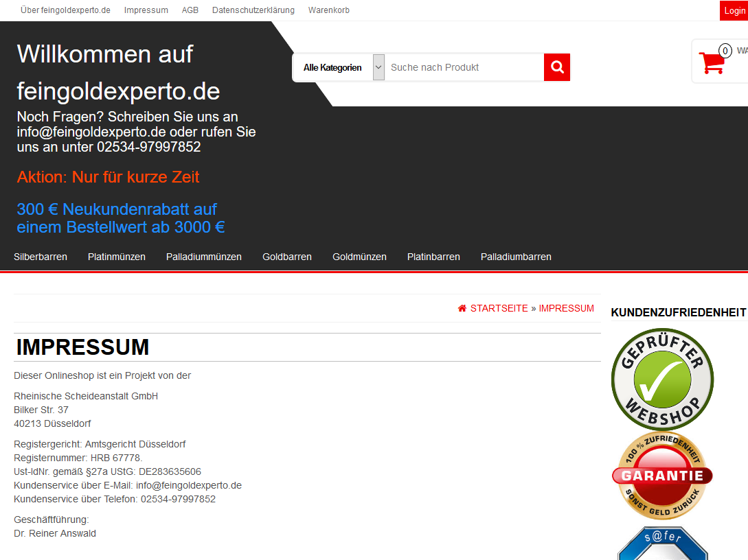Open the Palladiumbarren category
The image size is (748, 560).
tap(516, 257)
